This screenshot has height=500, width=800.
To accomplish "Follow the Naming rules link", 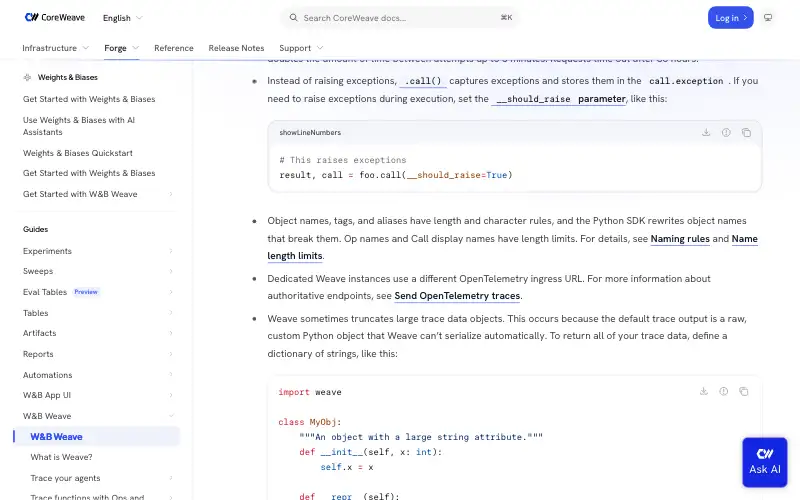I will (680, 238).
